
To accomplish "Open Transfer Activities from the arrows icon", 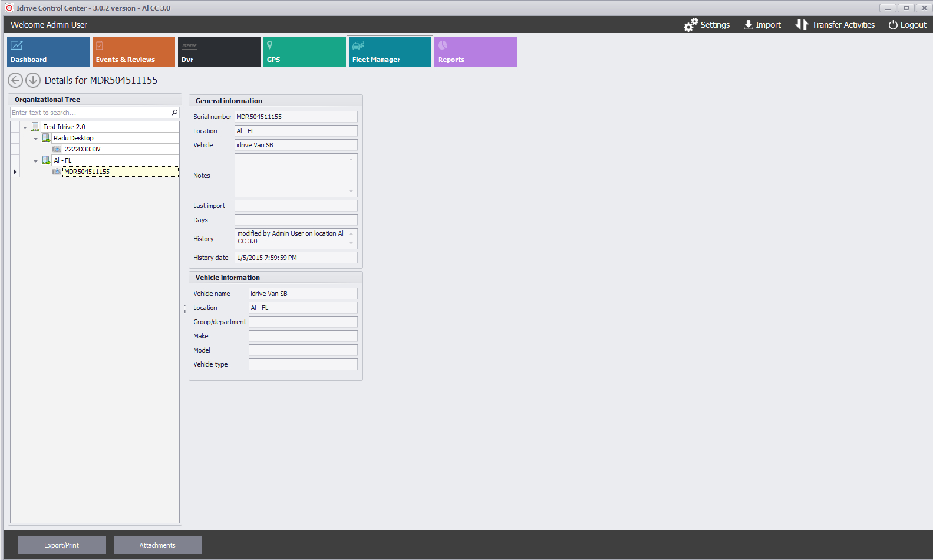I will click(802, 25).
